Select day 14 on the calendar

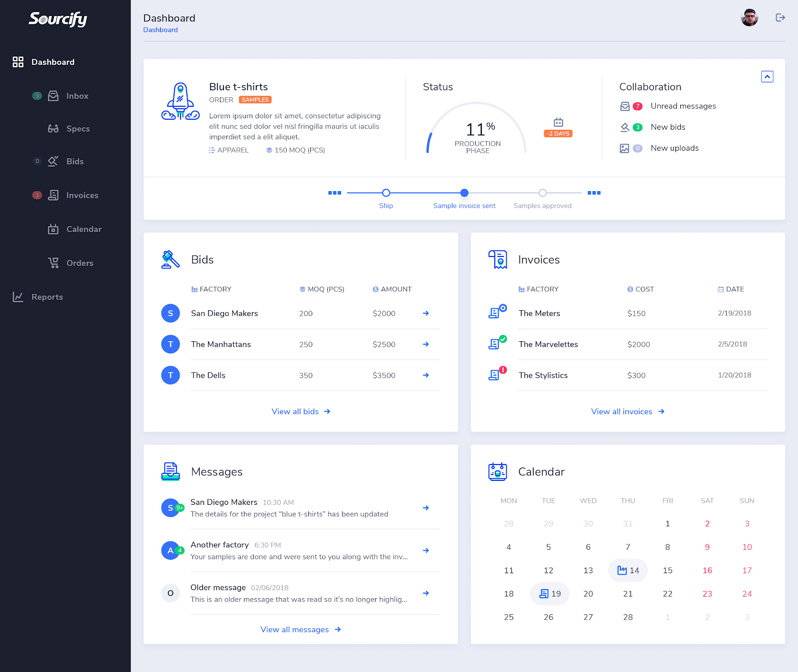pos(627,570)
